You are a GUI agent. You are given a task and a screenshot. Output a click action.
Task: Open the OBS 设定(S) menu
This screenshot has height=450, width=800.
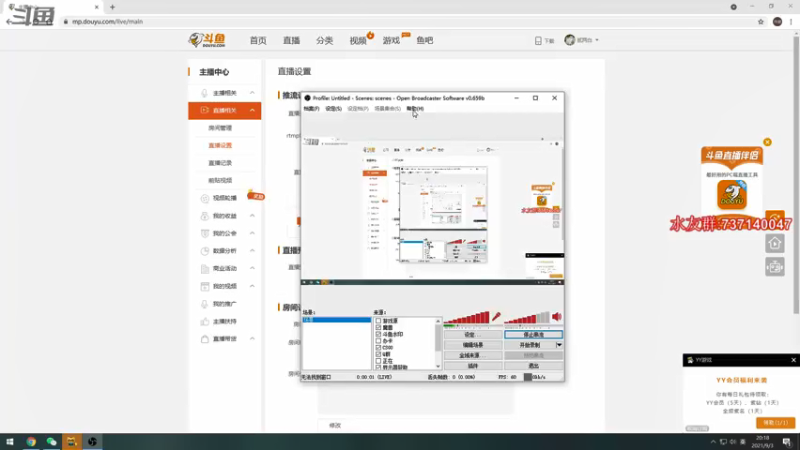[x=333, y=109]
